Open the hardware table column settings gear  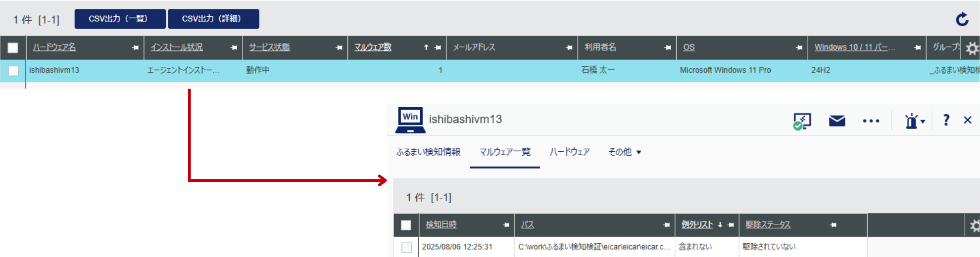(x=972, y=48)
